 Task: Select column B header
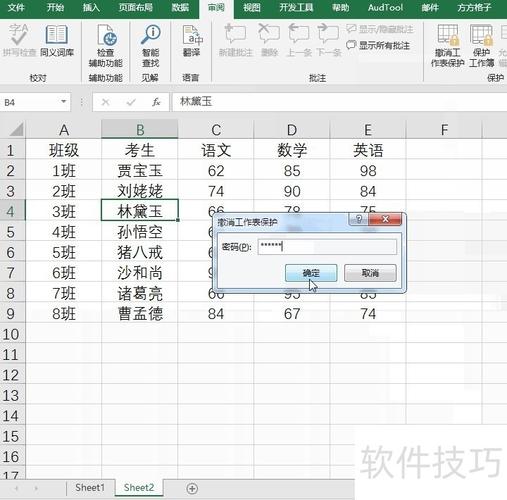pos(140,130)
